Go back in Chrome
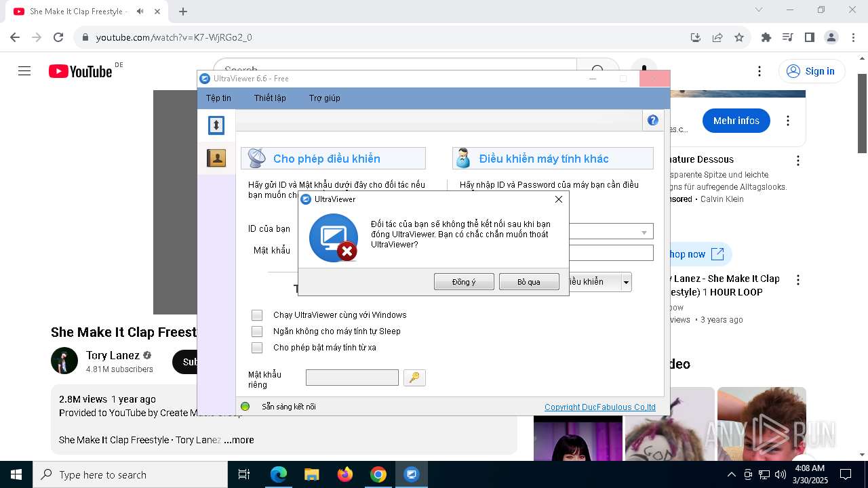This screenshot has width=868, height=488. (15, 37)
